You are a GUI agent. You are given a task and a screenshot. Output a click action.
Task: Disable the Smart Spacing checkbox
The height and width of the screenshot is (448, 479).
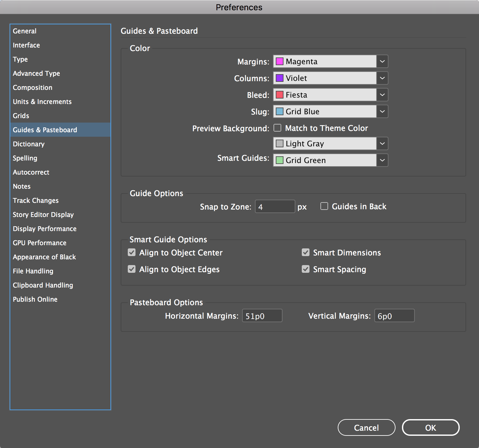[x=306, y=269]
